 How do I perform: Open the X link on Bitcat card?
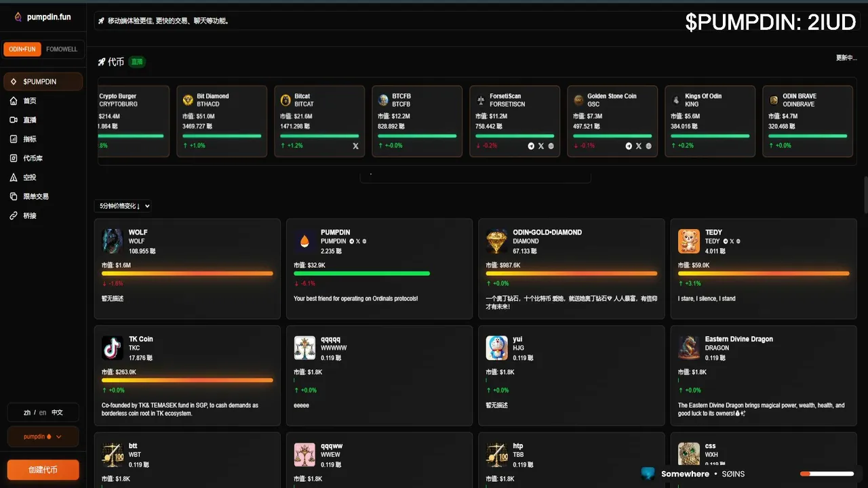[x=355, y=146]
